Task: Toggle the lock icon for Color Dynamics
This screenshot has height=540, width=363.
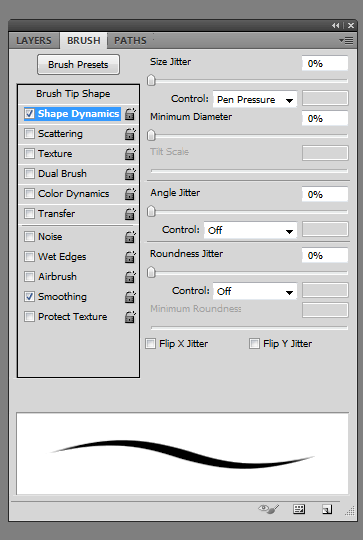Action: (130, 194)
